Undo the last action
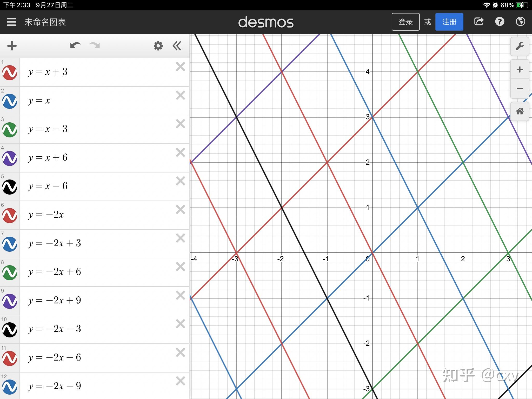This screenshot has height=399, width=532. (x=75, y=46)
